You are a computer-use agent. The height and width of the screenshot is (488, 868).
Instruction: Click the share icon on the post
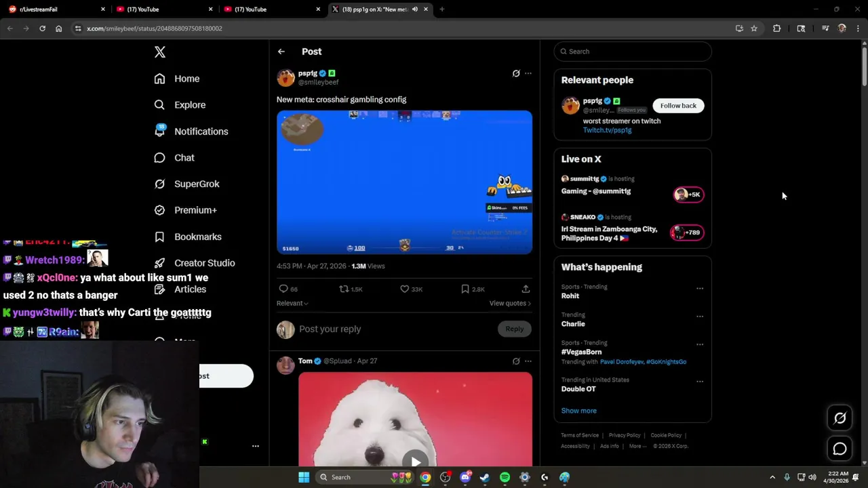[x=526, y=289]
